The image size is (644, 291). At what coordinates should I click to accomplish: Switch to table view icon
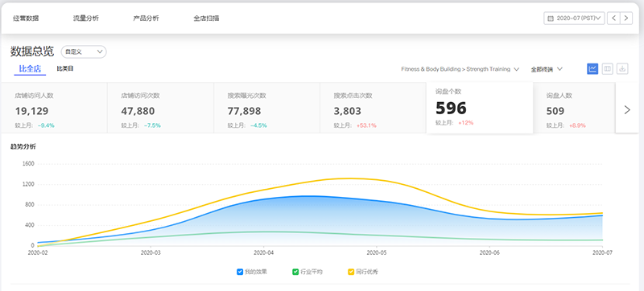[x=608, y=69]
